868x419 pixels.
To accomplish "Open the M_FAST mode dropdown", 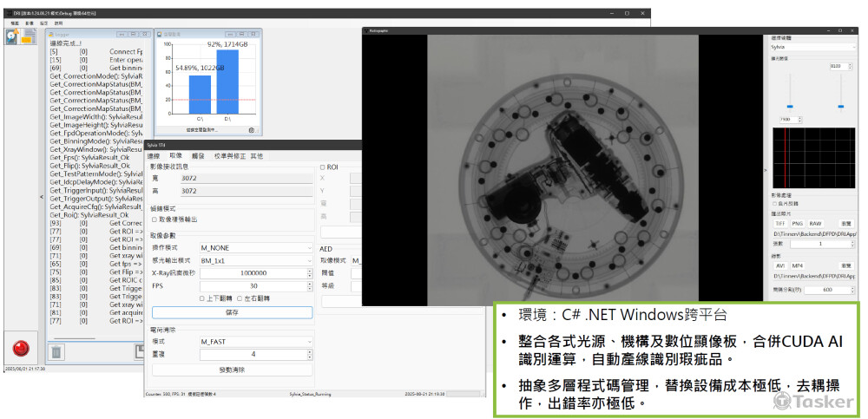I will coord(256,342).
